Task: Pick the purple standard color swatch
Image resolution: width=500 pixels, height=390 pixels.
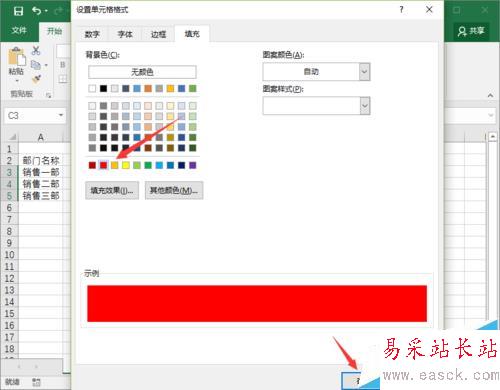Action: tap(193, 165)
